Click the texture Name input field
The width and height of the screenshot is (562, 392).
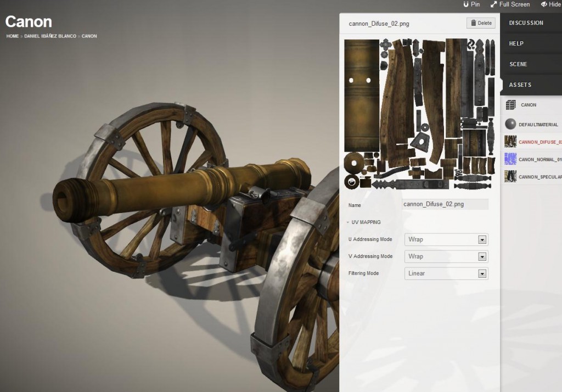pyautogui.click(x=445, y=204)
